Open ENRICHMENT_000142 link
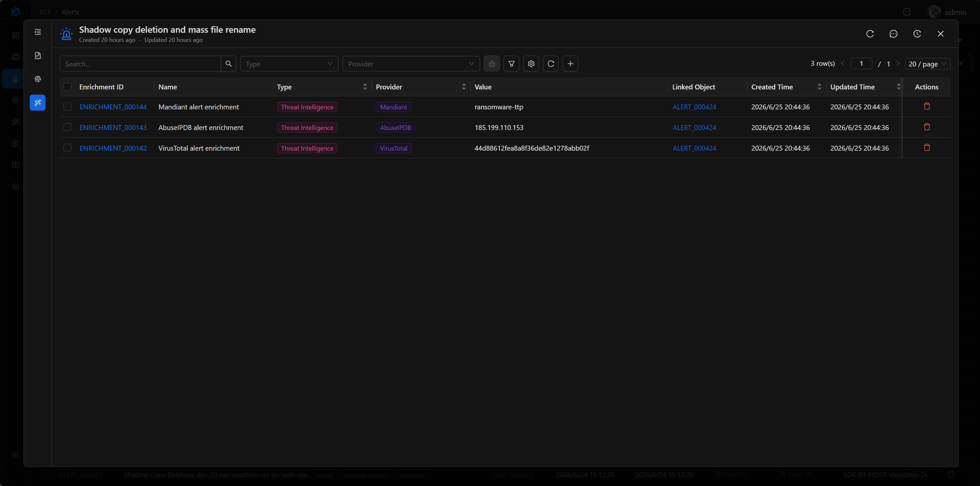 click(113, 148)
